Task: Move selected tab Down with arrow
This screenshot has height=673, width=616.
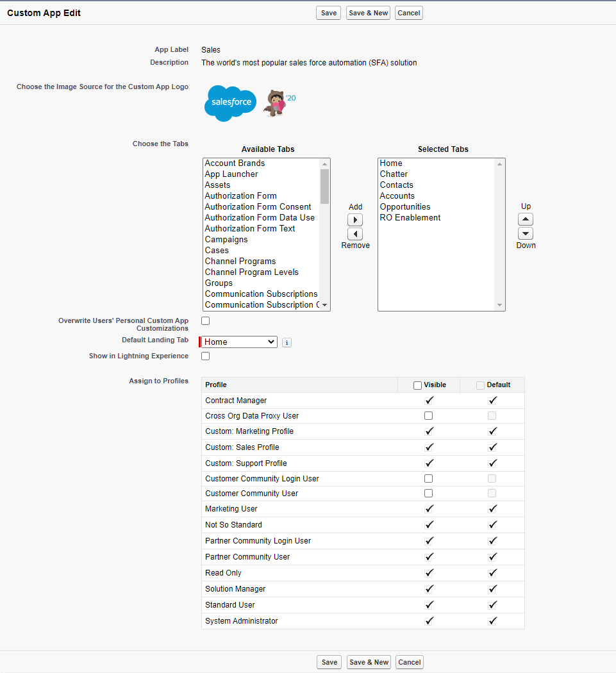Action: tap(526, 233)
